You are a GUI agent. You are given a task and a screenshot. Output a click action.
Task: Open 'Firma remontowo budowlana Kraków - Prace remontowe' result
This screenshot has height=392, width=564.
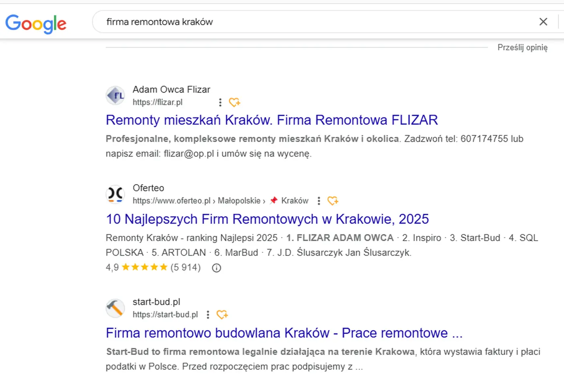point(284,333)
